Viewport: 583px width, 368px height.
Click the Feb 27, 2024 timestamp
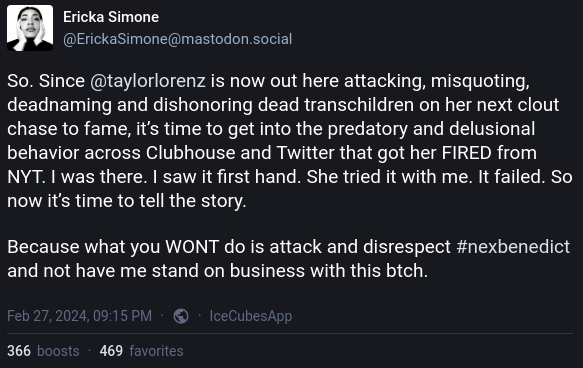tap(80, 316)
